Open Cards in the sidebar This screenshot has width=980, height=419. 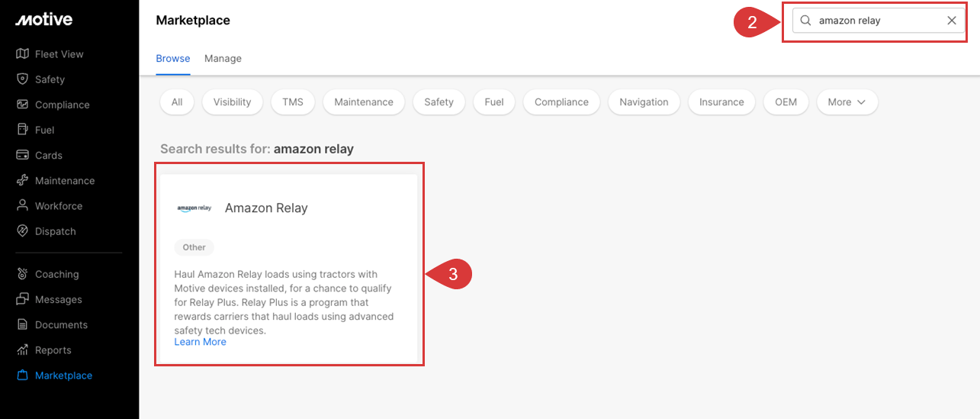coord(49,155)
